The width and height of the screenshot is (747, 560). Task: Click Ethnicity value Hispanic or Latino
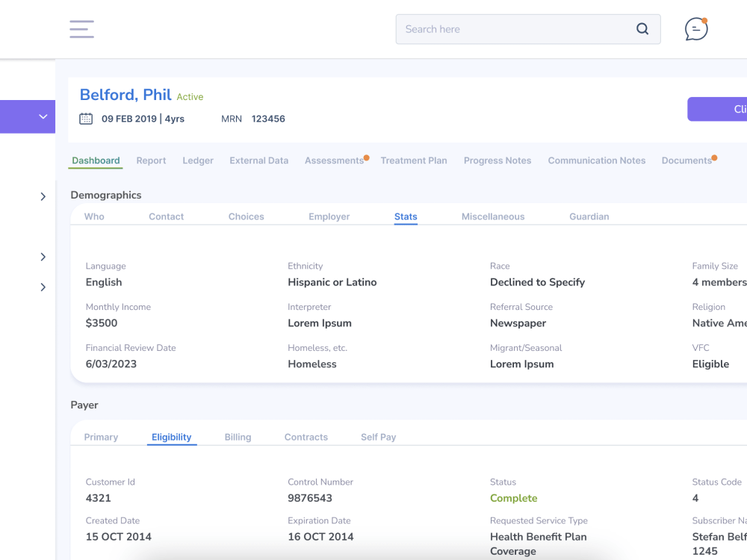332,282
